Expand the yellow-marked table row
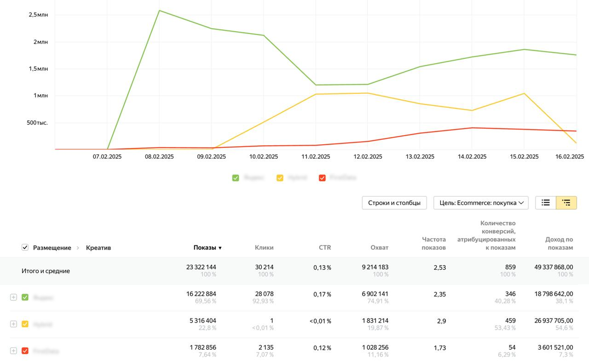The image size is (589, 364). point(13,324)
